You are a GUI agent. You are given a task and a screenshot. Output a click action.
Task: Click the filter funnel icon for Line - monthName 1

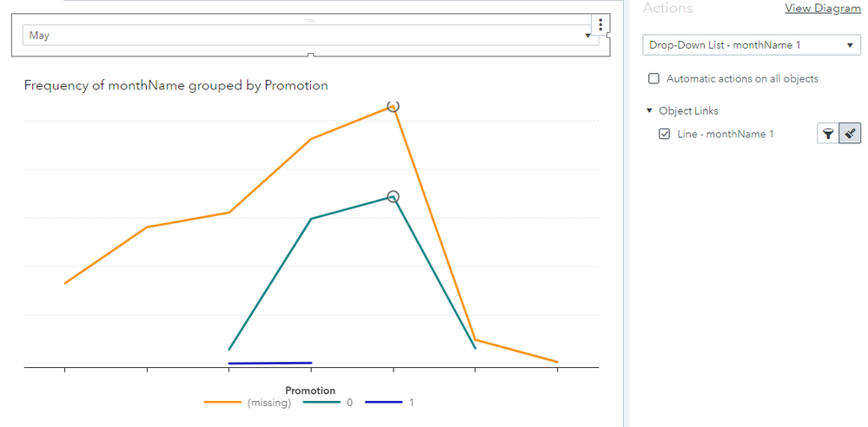[828, 134]
